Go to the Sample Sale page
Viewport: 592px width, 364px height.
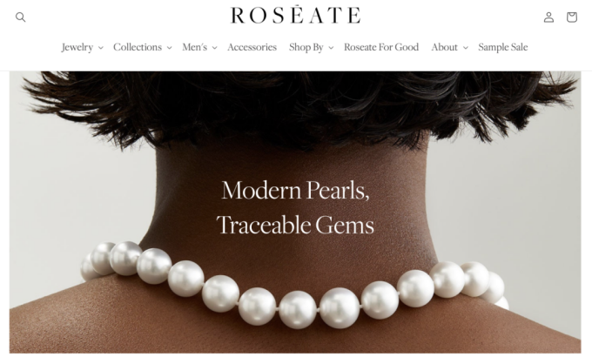click(x=503, y=47)
